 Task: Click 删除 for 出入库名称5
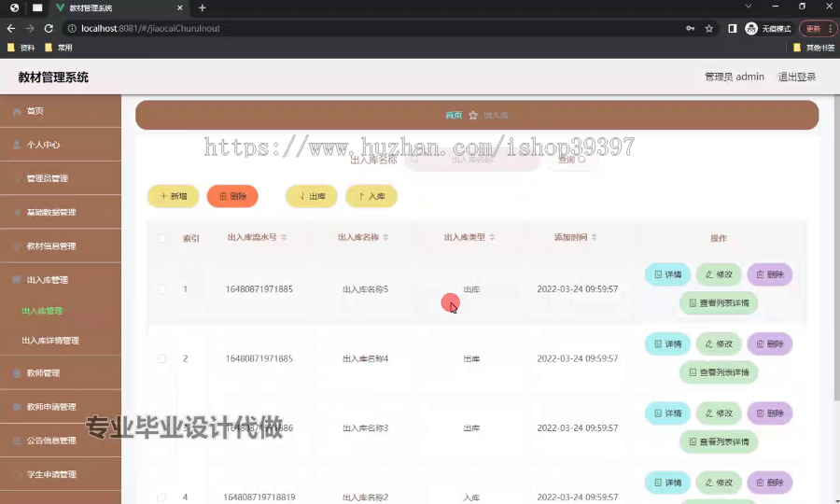770,274
